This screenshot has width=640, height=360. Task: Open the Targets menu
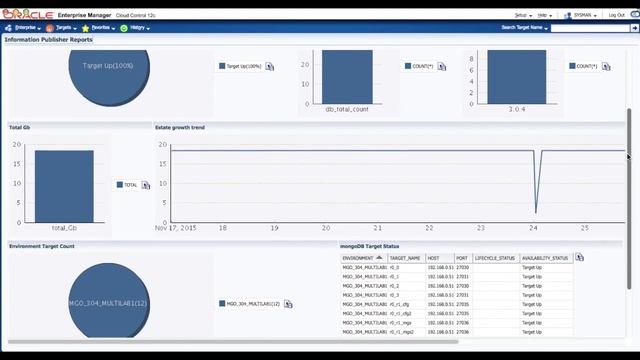click(66, 28)
